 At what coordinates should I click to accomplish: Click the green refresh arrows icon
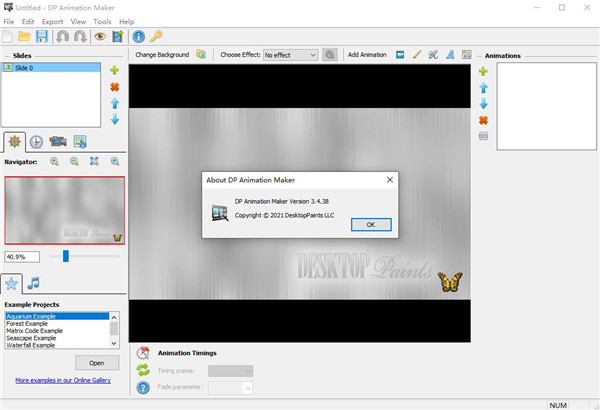143,370
